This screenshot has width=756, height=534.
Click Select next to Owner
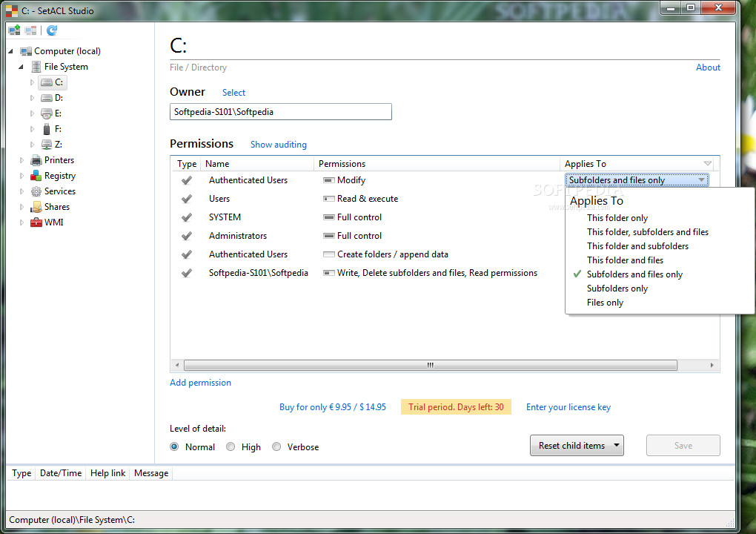tap(233, 93)
